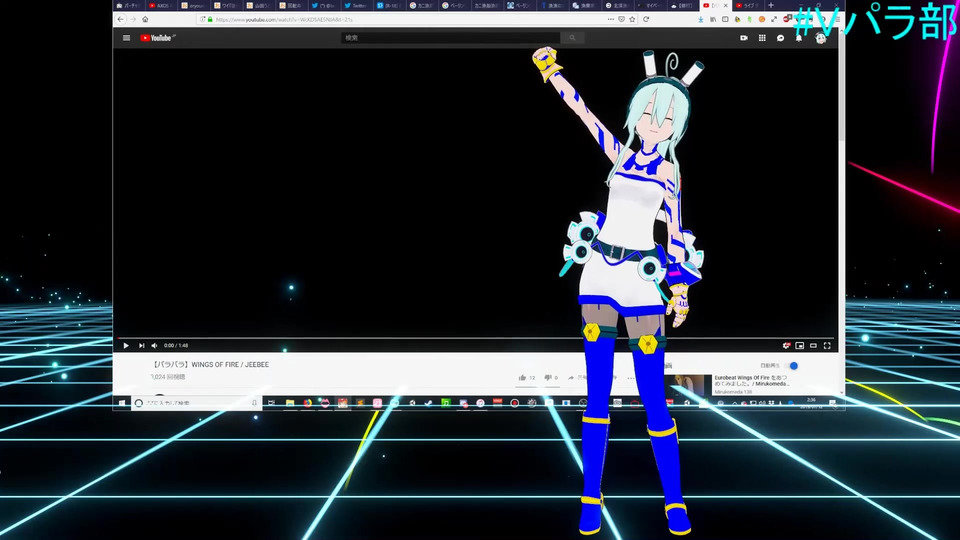Enable theater mode in the player
960x540 pixels.
point(813,346)
